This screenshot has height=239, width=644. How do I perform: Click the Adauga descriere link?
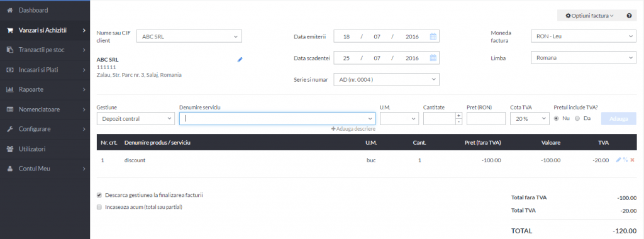point(353,129)
